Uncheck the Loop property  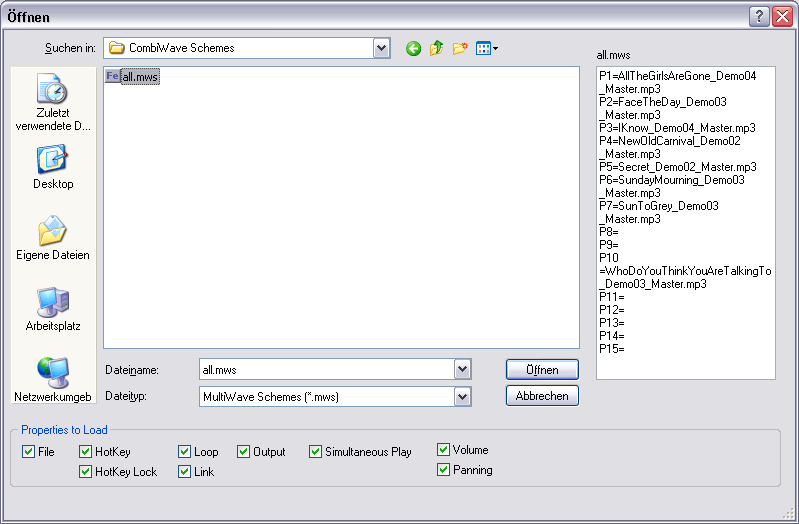click(185, 452)
